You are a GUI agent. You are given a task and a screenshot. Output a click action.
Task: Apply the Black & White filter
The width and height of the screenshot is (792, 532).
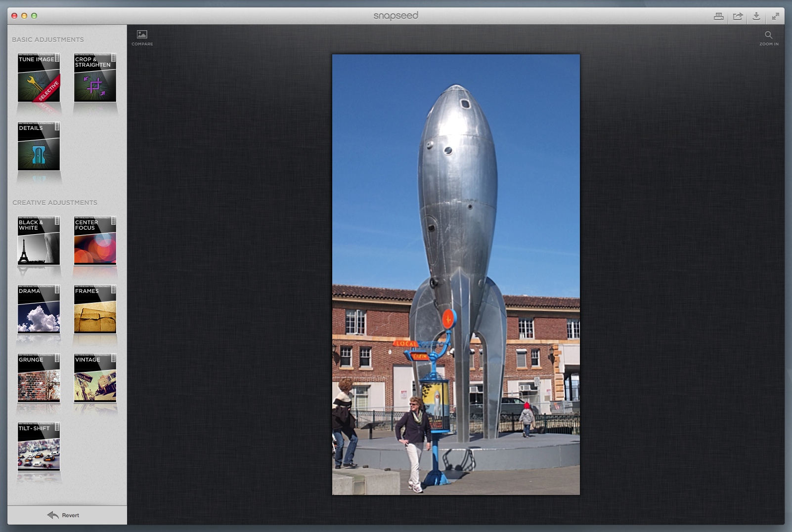39,241
